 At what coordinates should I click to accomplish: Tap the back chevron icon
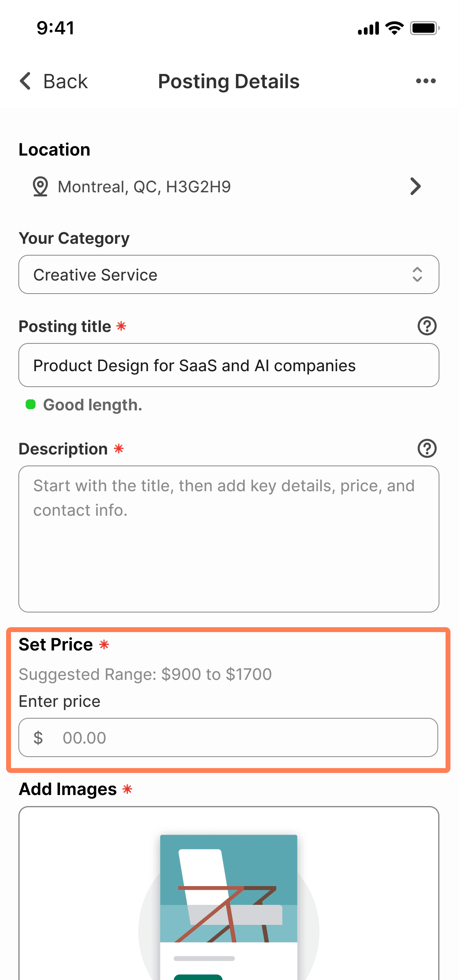[25, 81]
